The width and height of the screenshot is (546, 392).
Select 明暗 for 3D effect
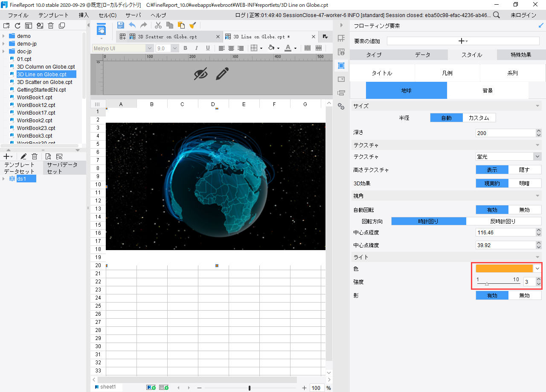pyautogui.click(x=525, y=183)
